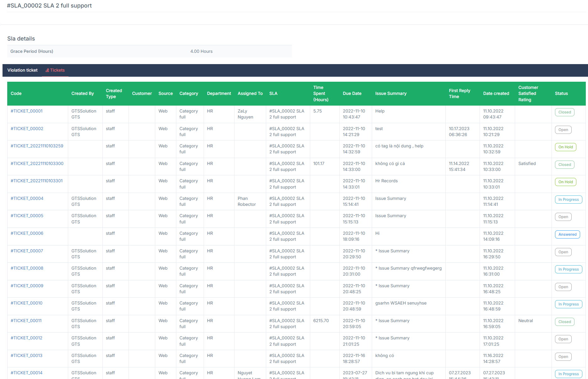The image size is (588, 379).
Task: Click the fire icon on the Tickets tab
Action: [x=47, y=70]
